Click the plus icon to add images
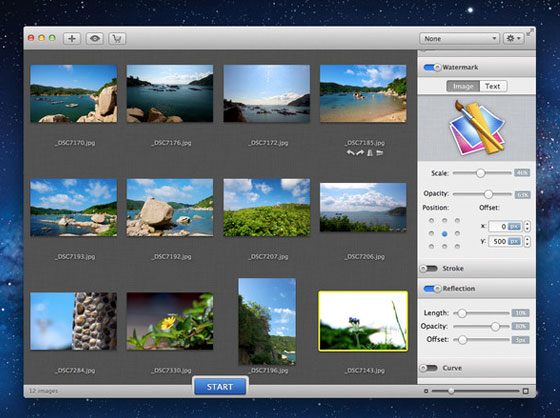Viewport: 560px width, 418px height. click(x=72, y=38)
